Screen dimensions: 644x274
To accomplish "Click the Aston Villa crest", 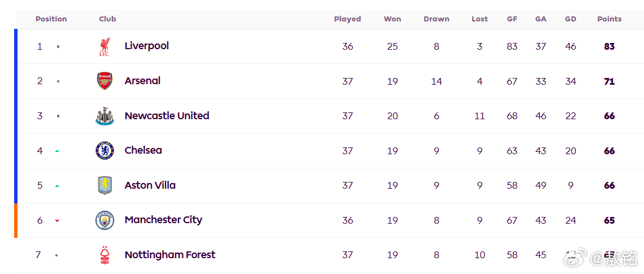I will pos(105,185).
